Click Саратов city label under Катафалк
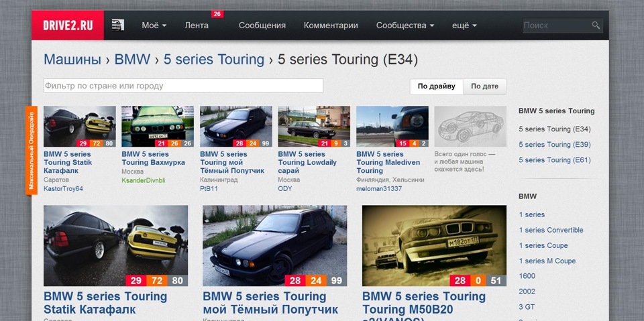644x321 pixels. tap(56, 180)
